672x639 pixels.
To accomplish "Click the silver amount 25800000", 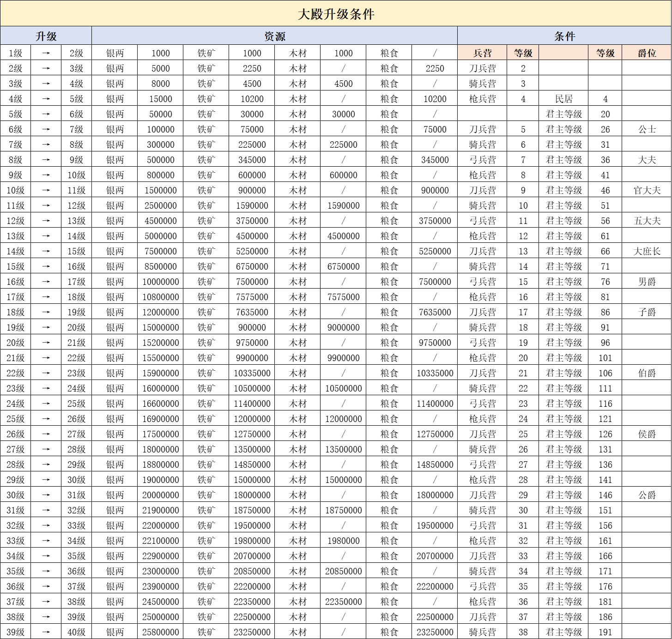I will point(160,632).
